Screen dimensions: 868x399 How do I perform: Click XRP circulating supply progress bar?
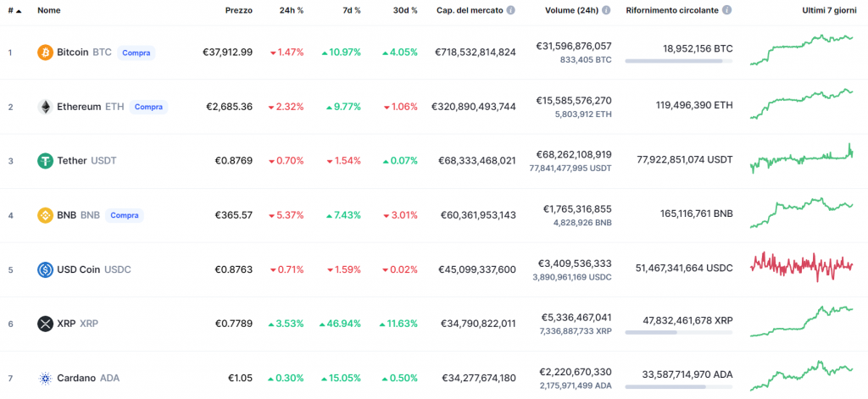pos(679,333)
